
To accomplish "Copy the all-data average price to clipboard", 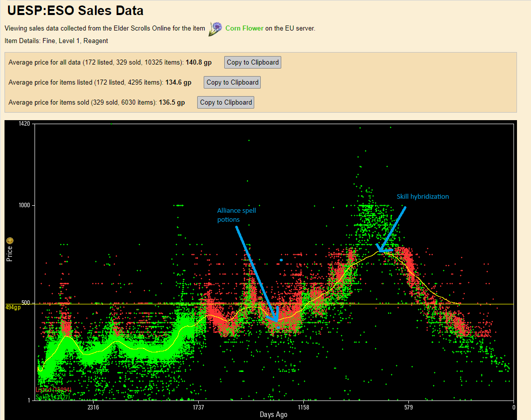I will point(253,62).
